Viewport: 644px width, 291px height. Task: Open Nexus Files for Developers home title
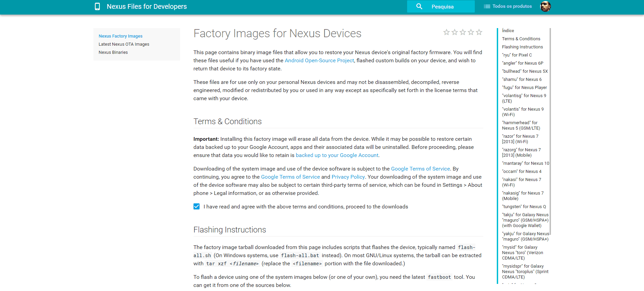[x=147, y=6]
